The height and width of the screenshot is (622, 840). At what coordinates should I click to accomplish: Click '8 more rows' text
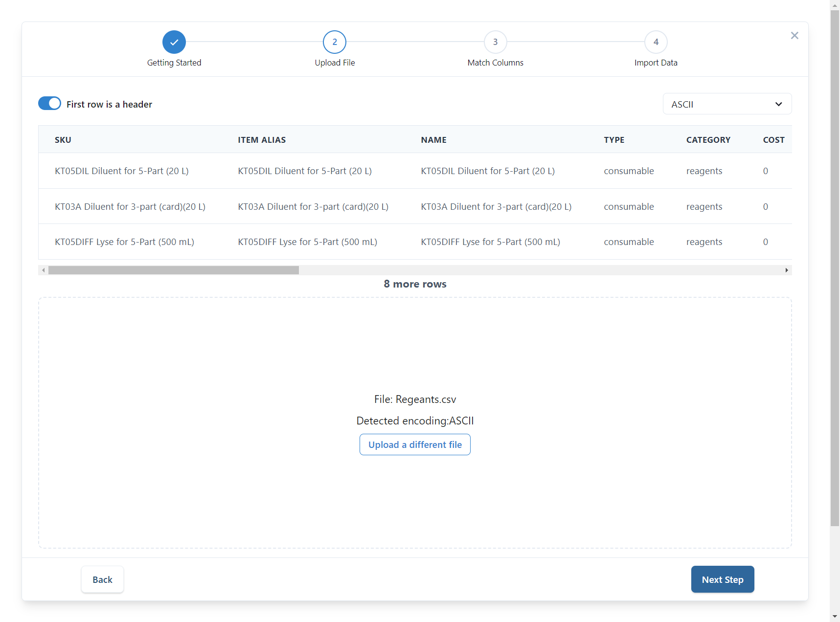pyautogui.click(x=415, y=284)
